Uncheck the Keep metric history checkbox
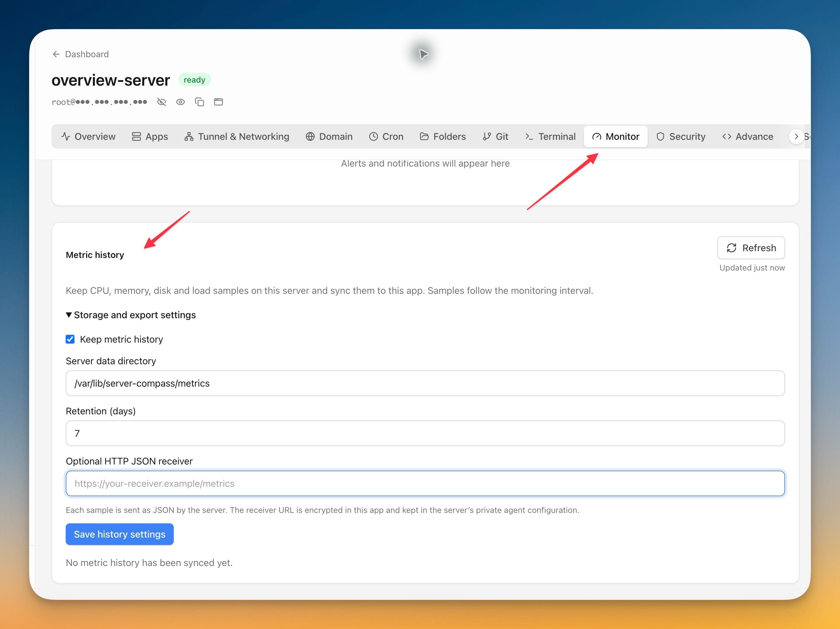The height and width of the screenshot is (629, 840). coord(70,339)
